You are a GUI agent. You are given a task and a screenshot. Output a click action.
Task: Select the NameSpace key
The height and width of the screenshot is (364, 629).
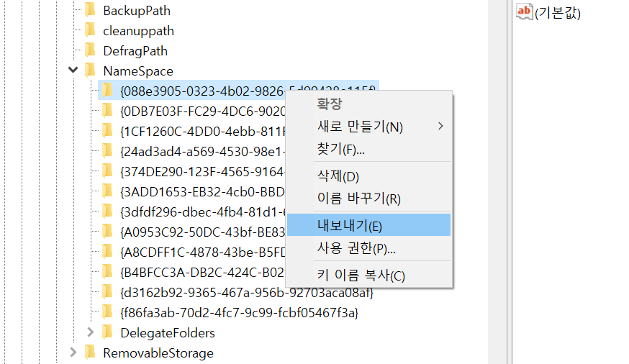point(138,71)
